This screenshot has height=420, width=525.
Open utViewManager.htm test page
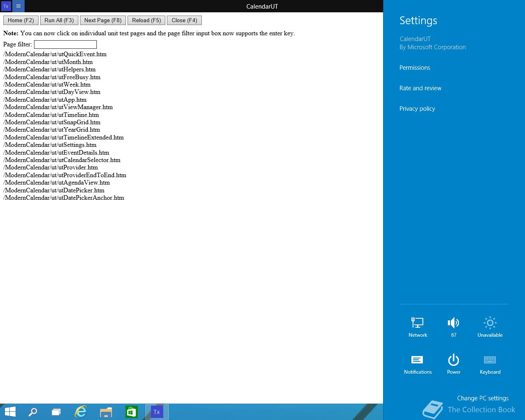[58, 107]
